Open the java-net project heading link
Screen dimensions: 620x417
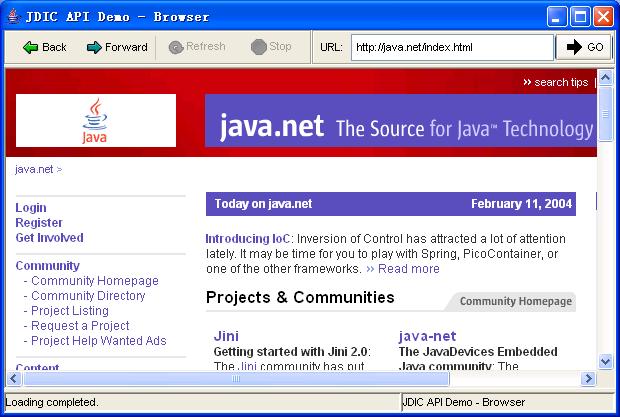(427, 336)
